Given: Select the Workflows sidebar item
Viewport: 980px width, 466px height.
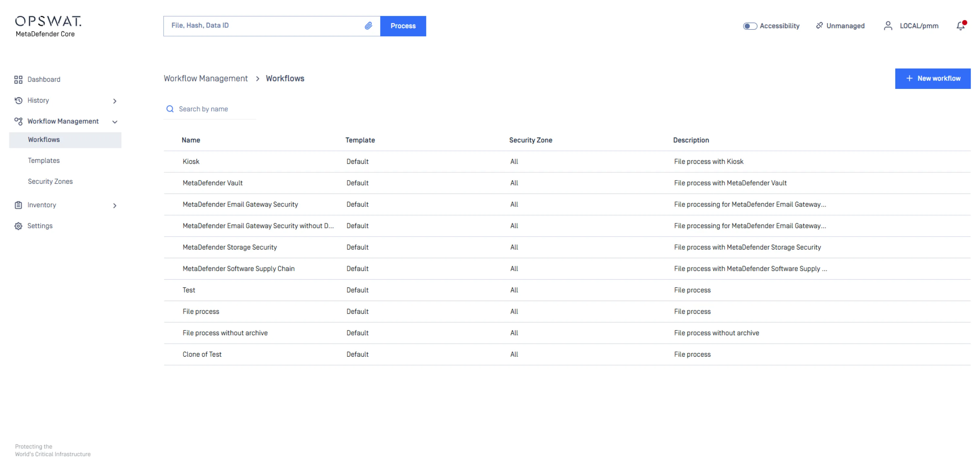Looking at the screenshot, I should [44, 140].
